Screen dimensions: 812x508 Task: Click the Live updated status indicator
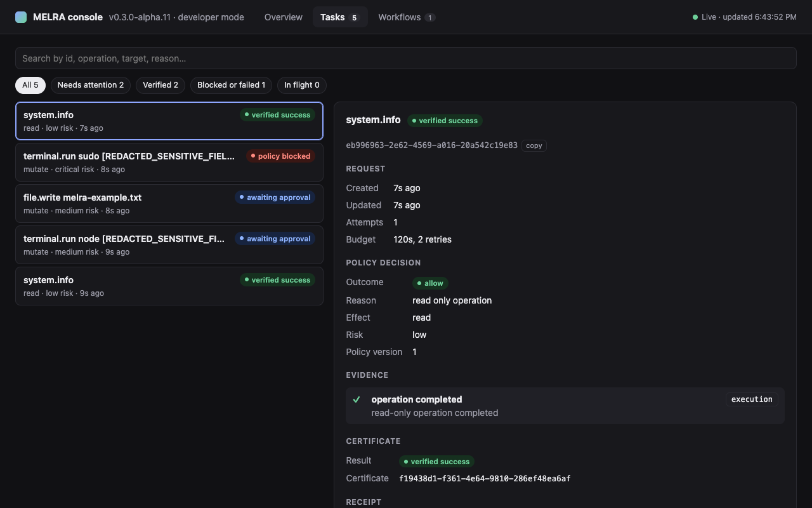pyautogui.click(x=745, y=17)
